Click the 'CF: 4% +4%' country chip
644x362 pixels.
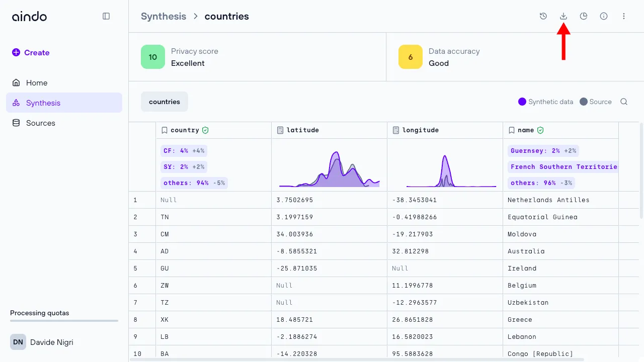tap(184, 150)
